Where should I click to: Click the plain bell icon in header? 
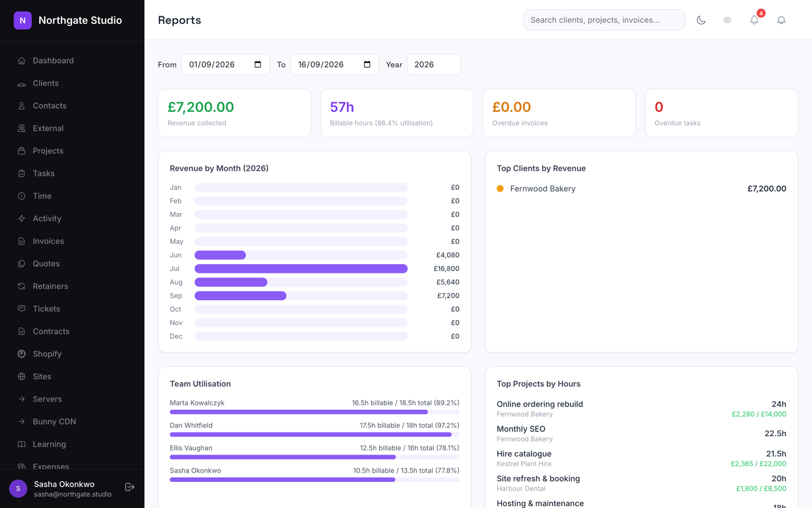tap(781, 20)
